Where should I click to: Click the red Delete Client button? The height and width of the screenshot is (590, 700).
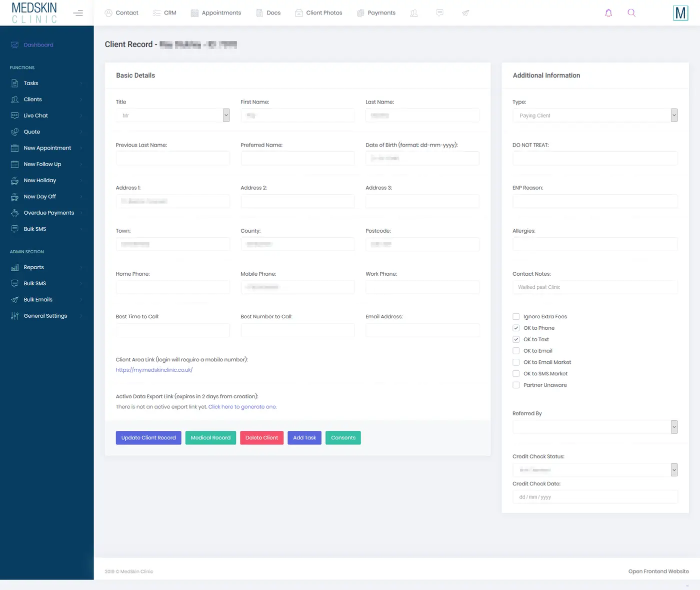click(261, 438)
